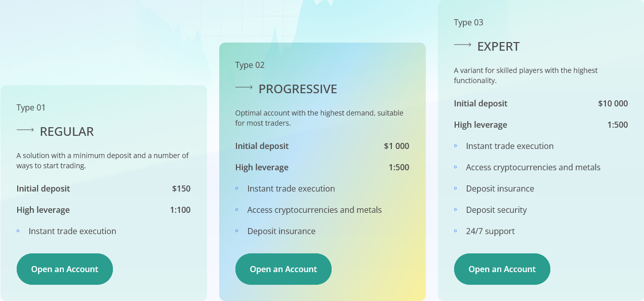The width and height of the screenshot is (644, 301).
Task: Open an Account for the Progressive plan
Action: (x=284, y=269)
